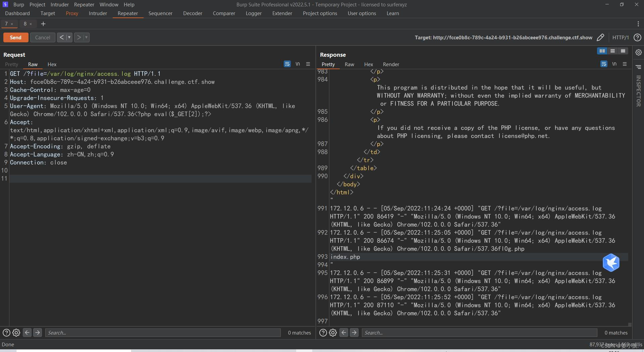
Task: Choose top-bottom layout icon
Action: 612,51
